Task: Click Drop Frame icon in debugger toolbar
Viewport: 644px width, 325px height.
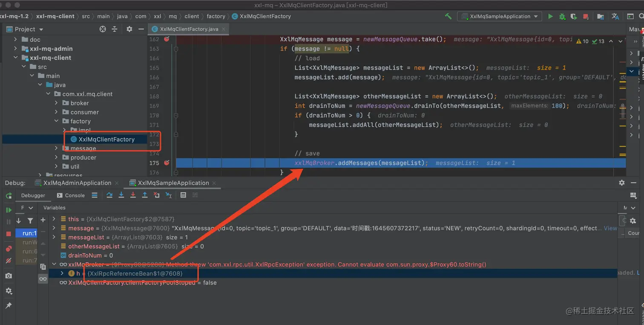Action: click(156, 195)
